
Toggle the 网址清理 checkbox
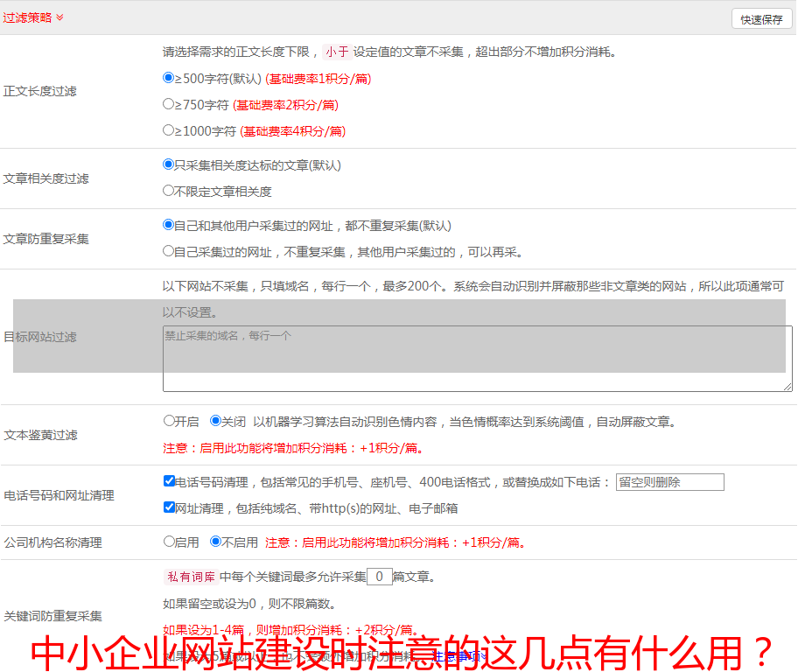pos(169,507)
